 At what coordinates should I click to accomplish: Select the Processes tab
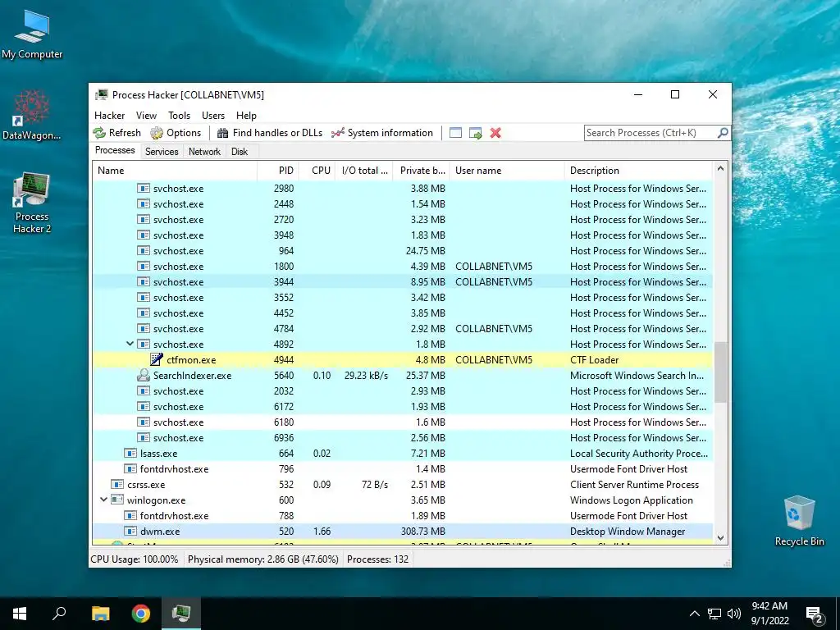point(115,150)
